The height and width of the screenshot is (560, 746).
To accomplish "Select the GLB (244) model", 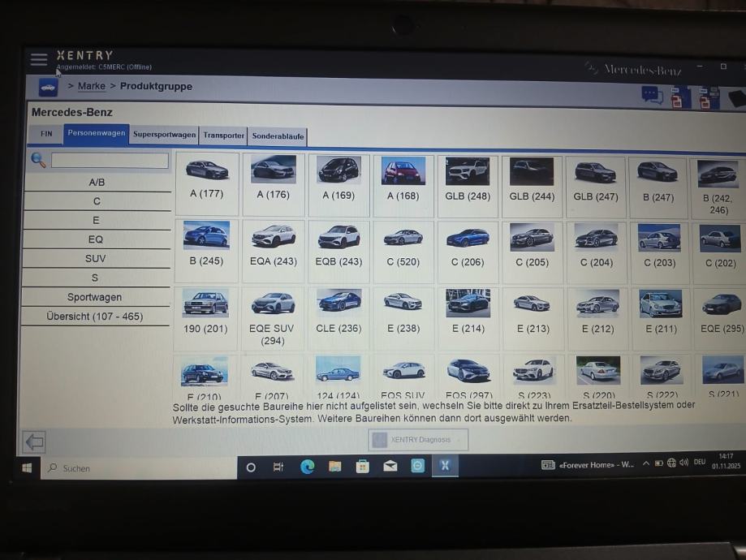I will (x=532, y=187).
